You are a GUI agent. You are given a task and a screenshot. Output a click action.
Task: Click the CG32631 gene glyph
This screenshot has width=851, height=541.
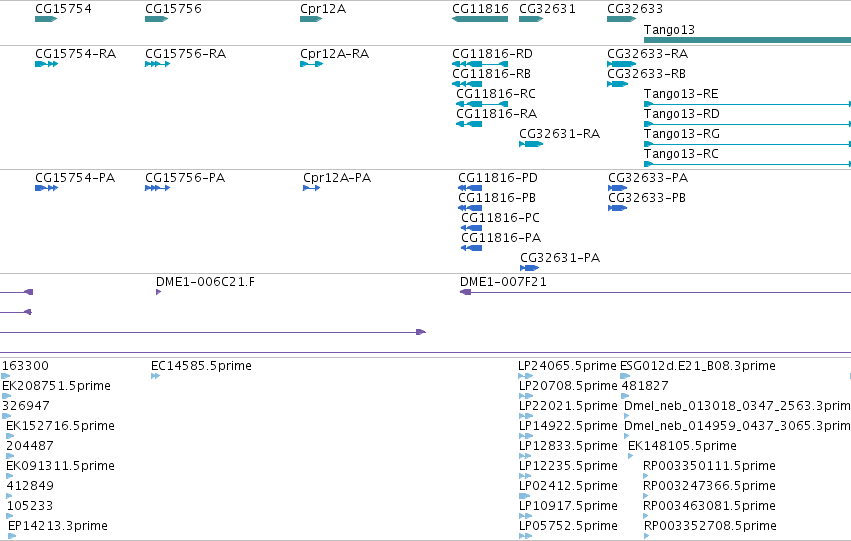point(531,19)
